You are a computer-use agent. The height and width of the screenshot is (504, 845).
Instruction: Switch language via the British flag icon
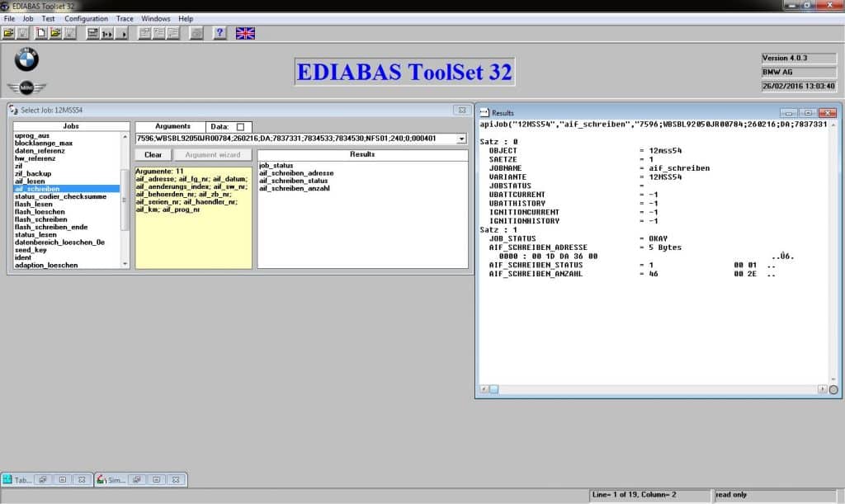click(x=244, y=33)
